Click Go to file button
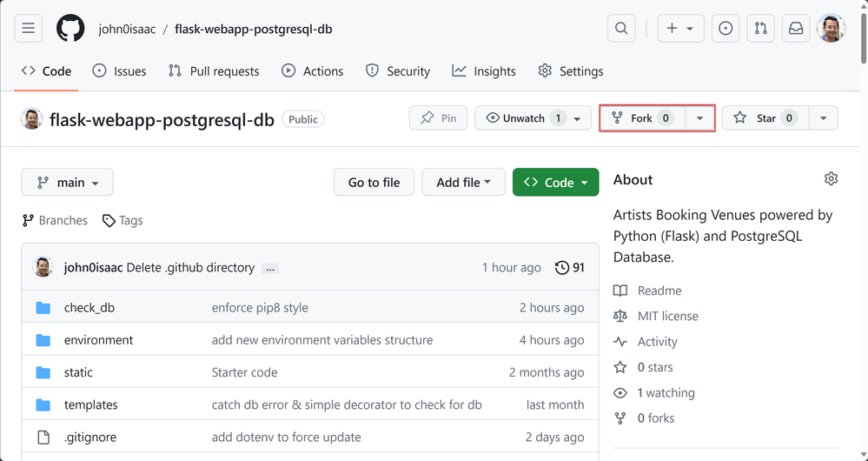 (x=374, y=183)
